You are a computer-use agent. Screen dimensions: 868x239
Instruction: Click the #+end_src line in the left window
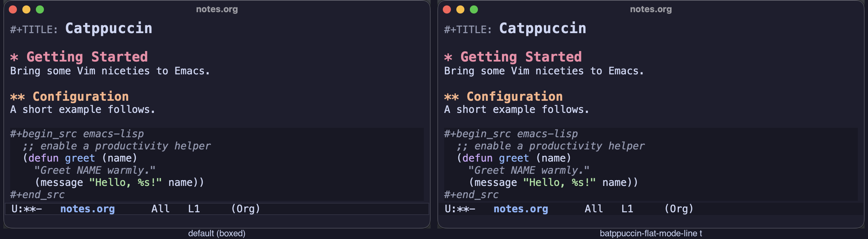coord(37,195)
